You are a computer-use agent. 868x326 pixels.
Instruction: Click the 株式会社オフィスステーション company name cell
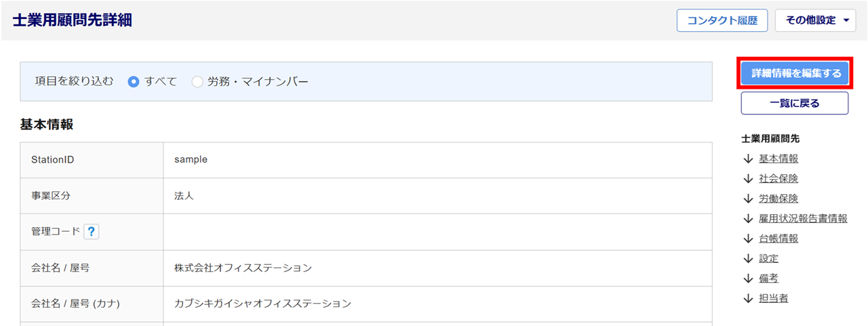click(243, 268)
